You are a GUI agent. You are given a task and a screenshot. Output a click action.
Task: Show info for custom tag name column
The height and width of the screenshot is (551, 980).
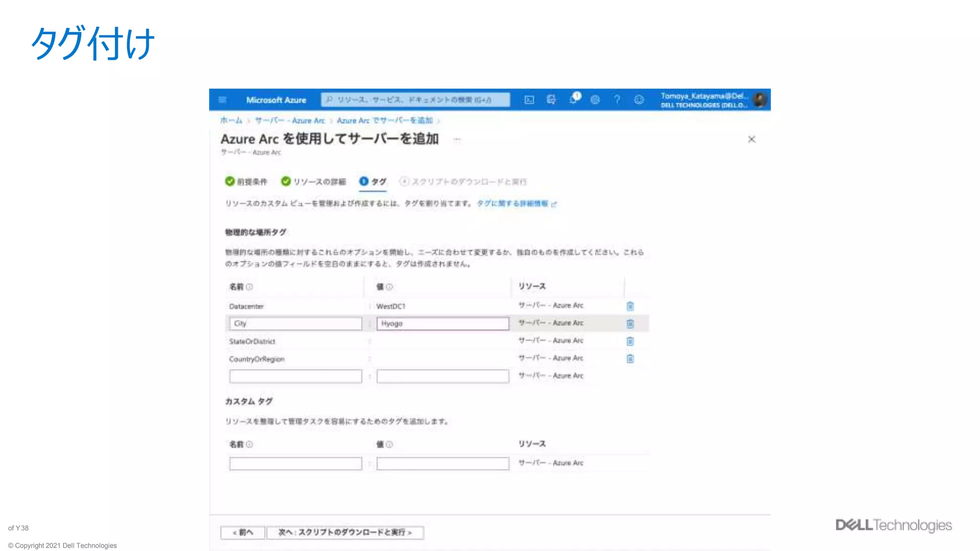coord(249,444)
